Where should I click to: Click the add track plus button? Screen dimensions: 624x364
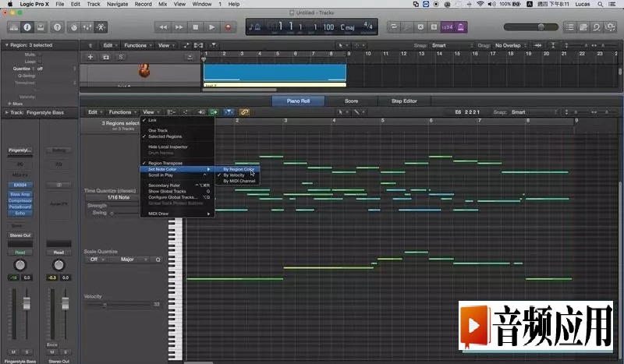pos(90,57)
